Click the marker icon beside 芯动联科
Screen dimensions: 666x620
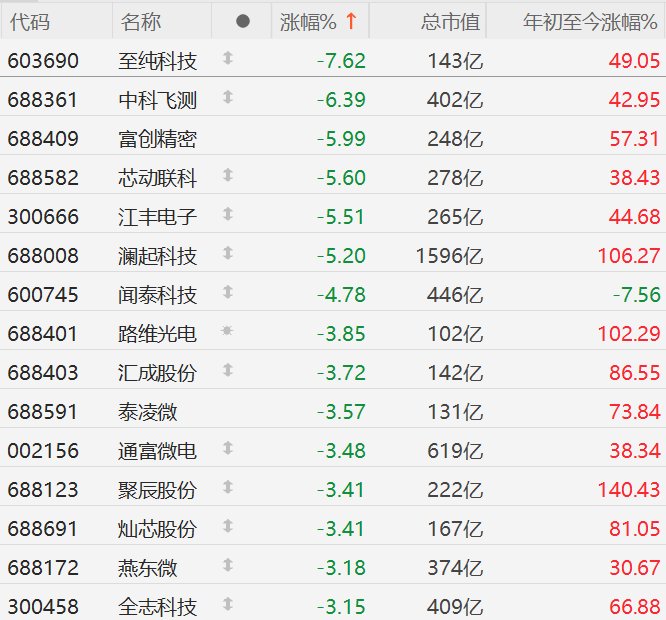point(228,176)
